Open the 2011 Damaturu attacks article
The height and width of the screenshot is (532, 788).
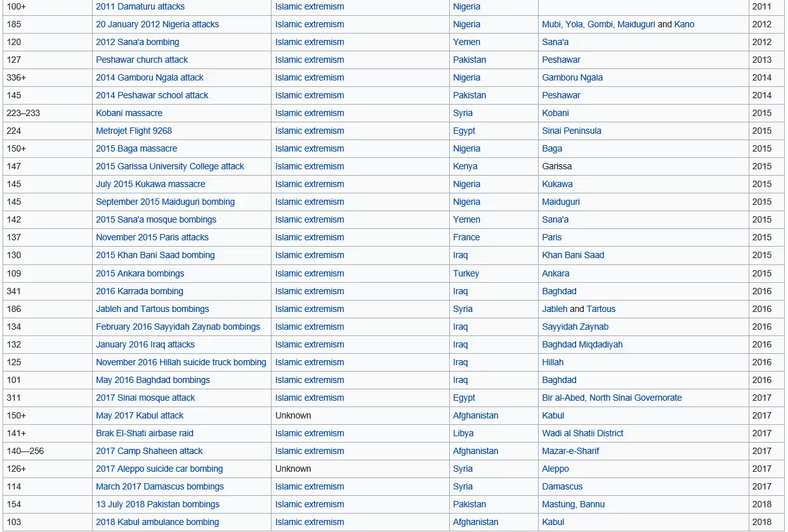click(140, 6)
